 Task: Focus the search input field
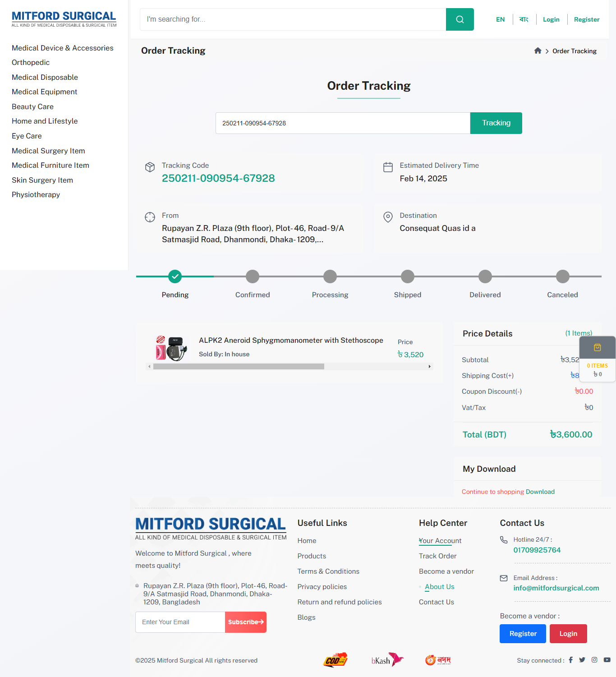(293, 19)
